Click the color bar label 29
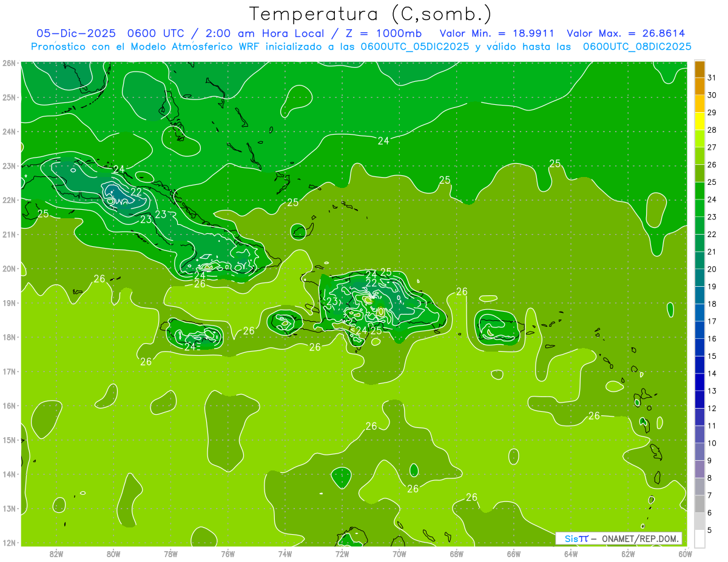The height and width of the screenshot is (562, 728). 712,112
